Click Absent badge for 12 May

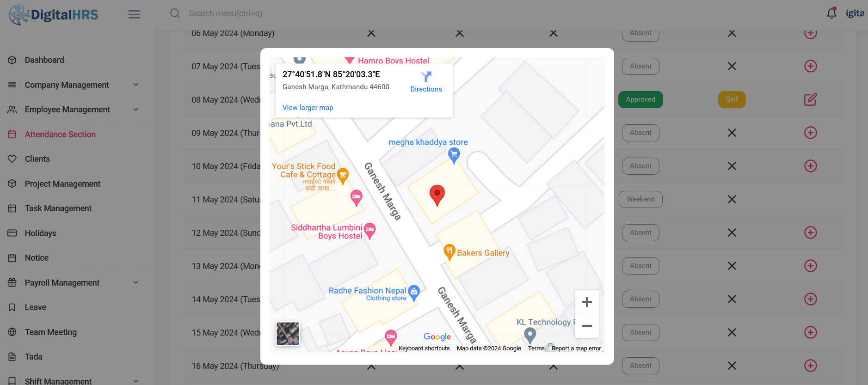pyautogui.click(x=640, y=232)
